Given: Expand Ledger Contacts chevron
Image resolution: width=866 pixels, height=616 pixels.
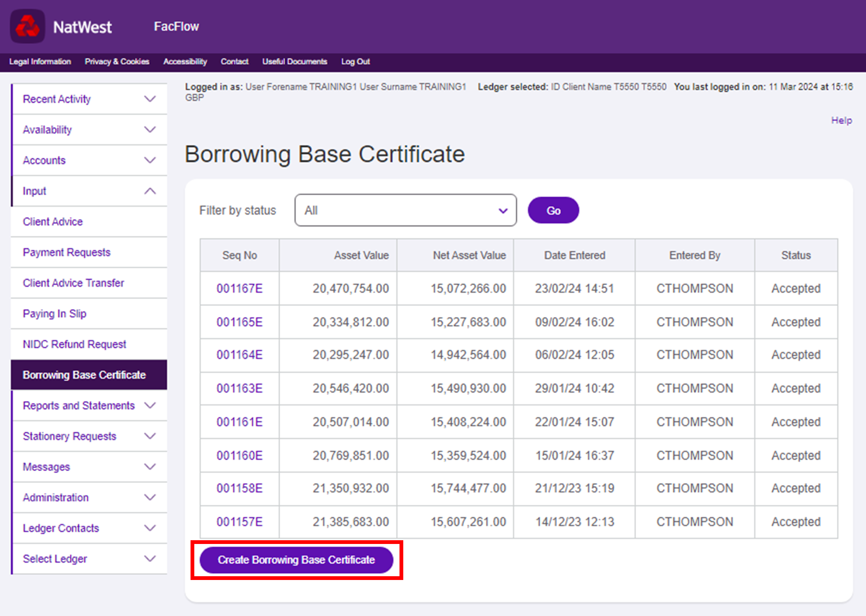Looking at the screenshot, I should (x=150, y=528).
